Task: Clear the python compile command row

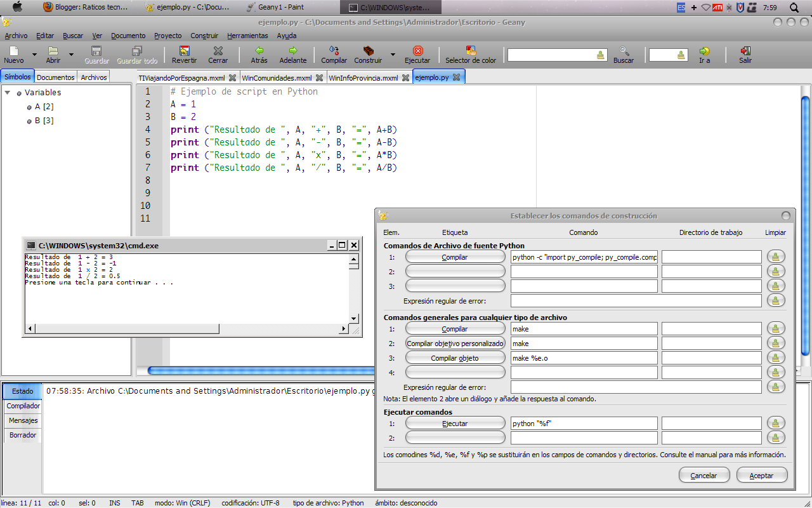Action: point(776,257)
